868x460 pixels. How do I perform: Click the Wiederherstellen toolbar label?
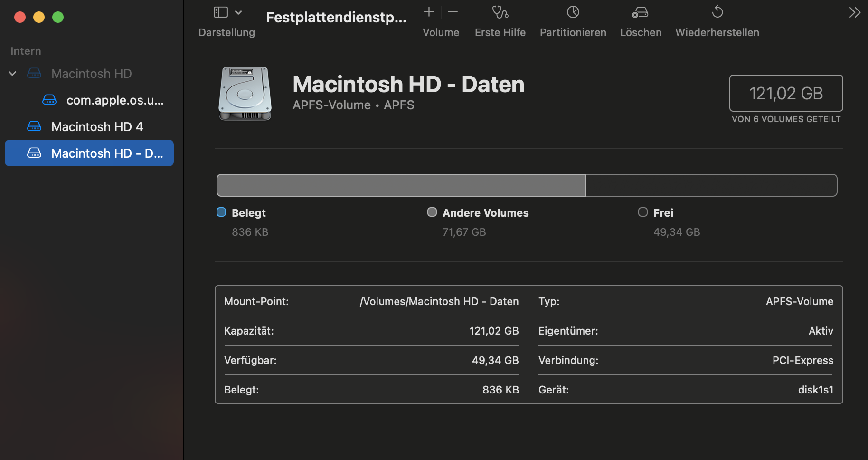coord(717,32)
